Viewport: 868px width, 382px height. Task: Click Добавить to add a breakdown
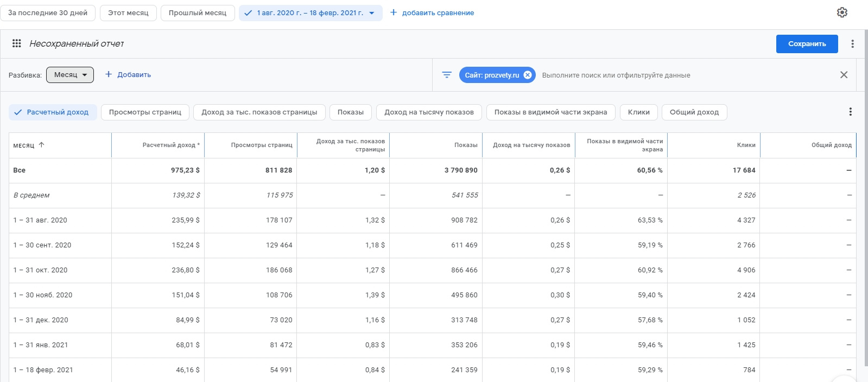[128, 75]
